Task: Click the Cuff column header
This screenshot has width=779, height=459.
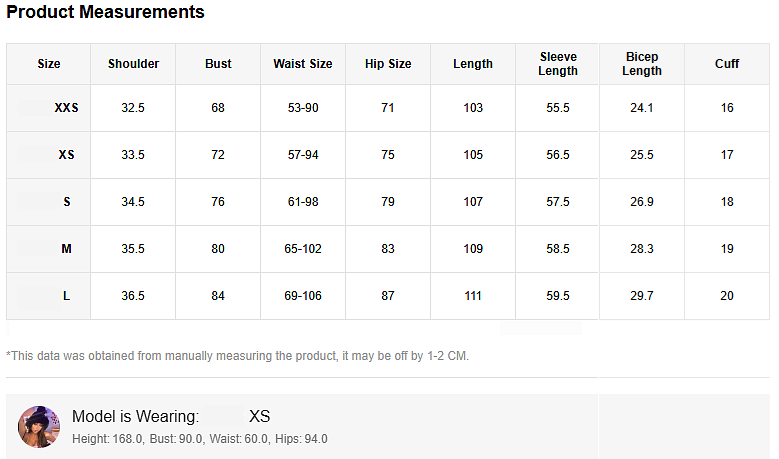Action: 727,64
